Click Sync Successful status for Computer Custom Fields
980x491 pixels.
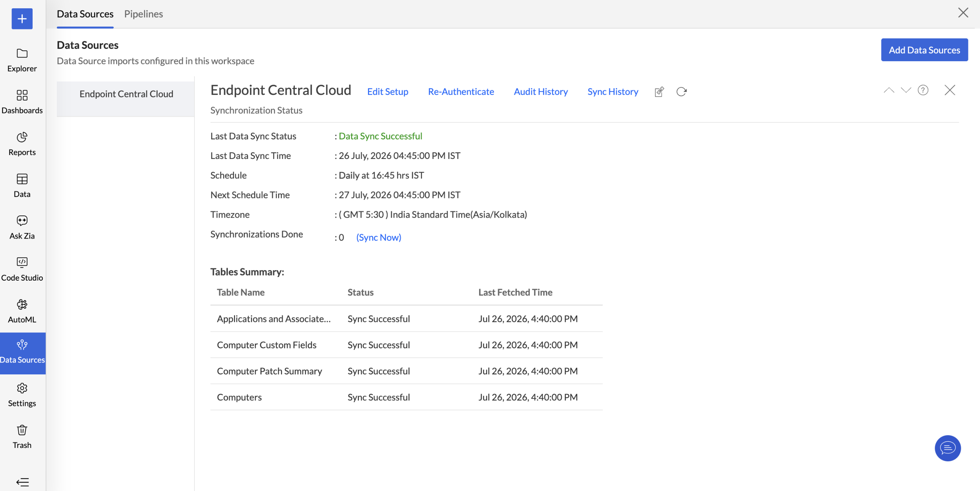[379, 345]
